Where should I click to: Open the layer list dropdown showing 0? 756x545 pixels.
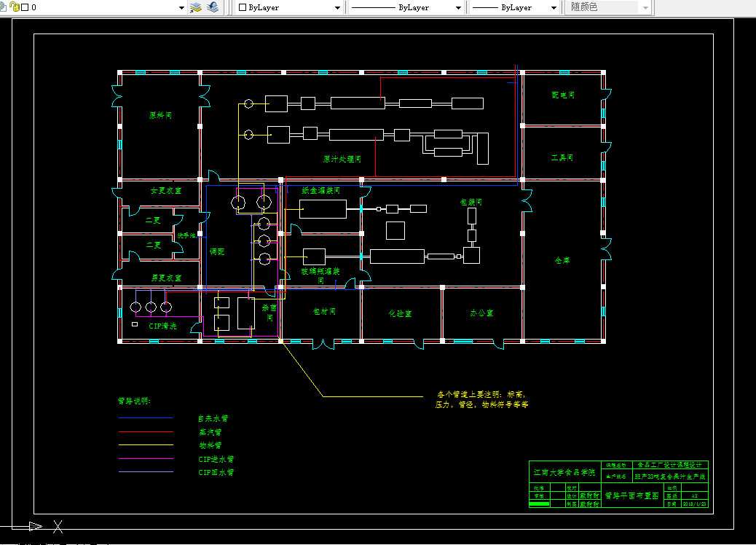[x=181, y=8]
